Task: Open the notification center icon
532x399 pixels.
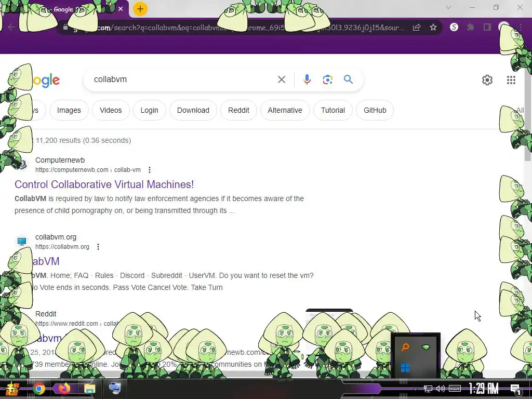Action: pyautogui.click(x=516, y=389)
